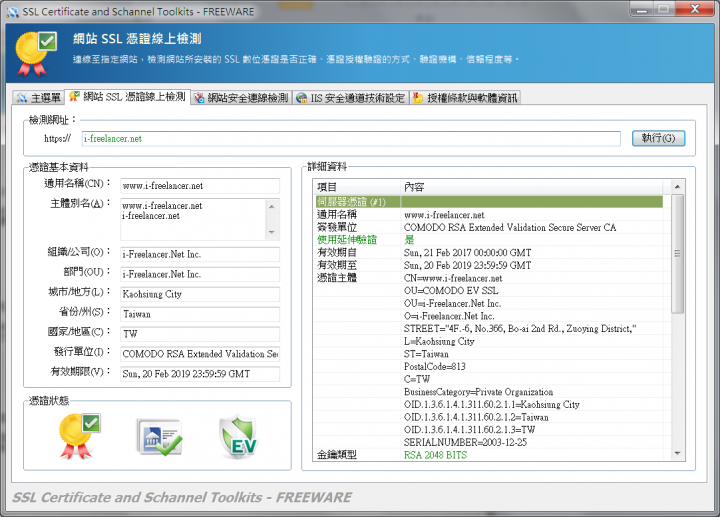Viewport: 720px width, 517px height.
Task: Click the 城市/地方(L) field with Kaohsiung City
Action: coord(200,294)
